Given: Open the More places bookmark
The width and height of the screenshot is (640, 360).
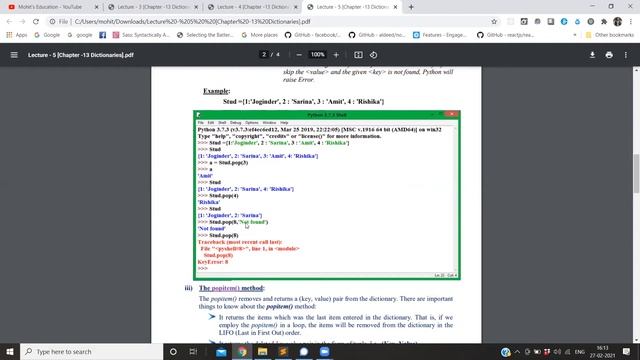Looking at the screenshot, I should click(x=260, y=35).
